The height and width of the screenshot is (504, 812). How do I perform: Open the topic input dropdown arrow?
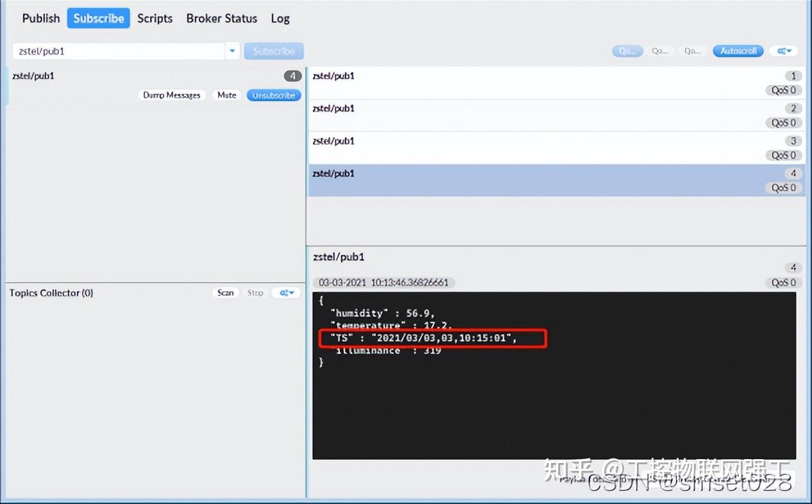coord(232,51)
